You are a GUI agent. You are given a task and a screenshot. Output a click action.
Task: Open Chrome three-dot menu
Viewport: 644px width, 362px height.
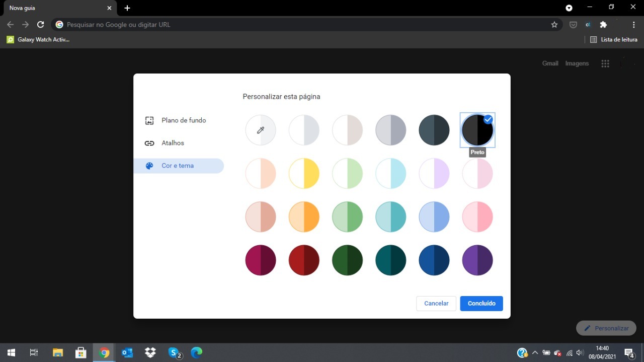pos(634,25)
